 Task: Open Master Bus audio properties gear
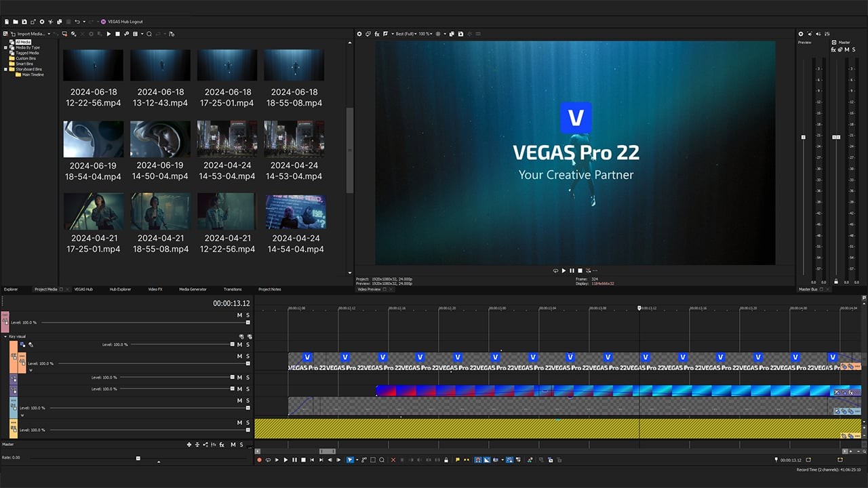(801, 34)
